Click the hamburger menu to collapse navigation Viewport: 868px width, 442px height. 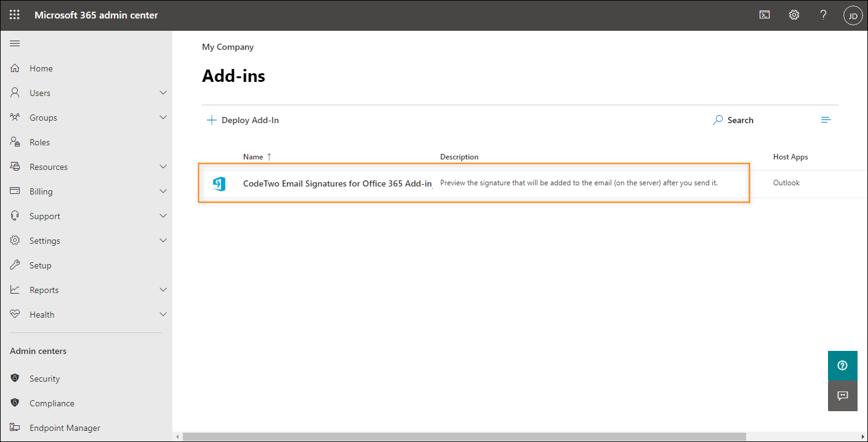coord(15,43)
